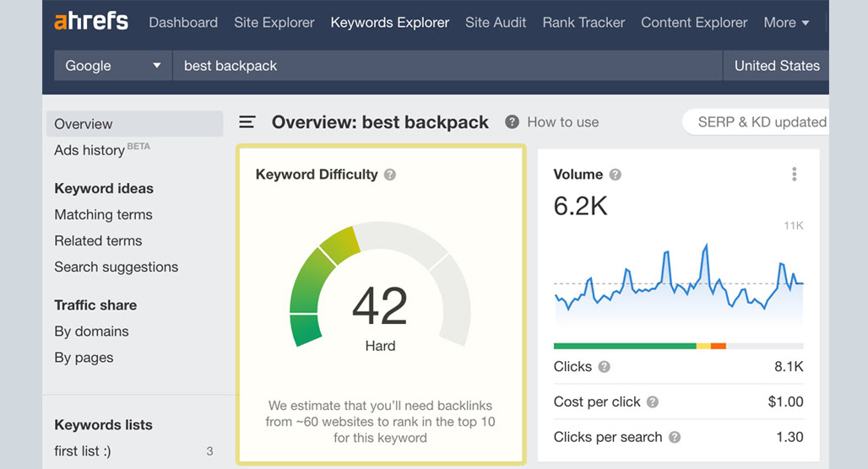This screenshot has width=868, height=469.
Task: Click the Clicks help icon
Action: point(604,367)
